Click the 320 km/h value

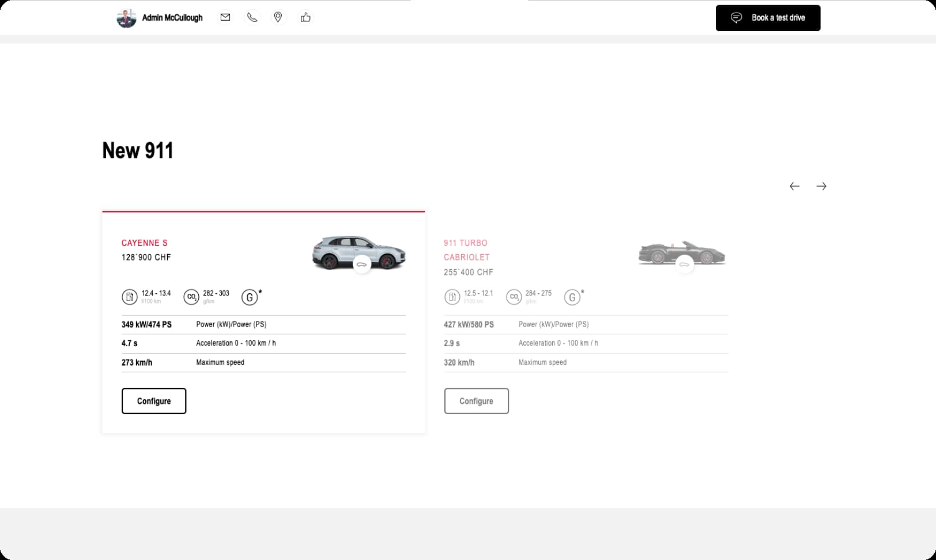click(x=459, y=362)
